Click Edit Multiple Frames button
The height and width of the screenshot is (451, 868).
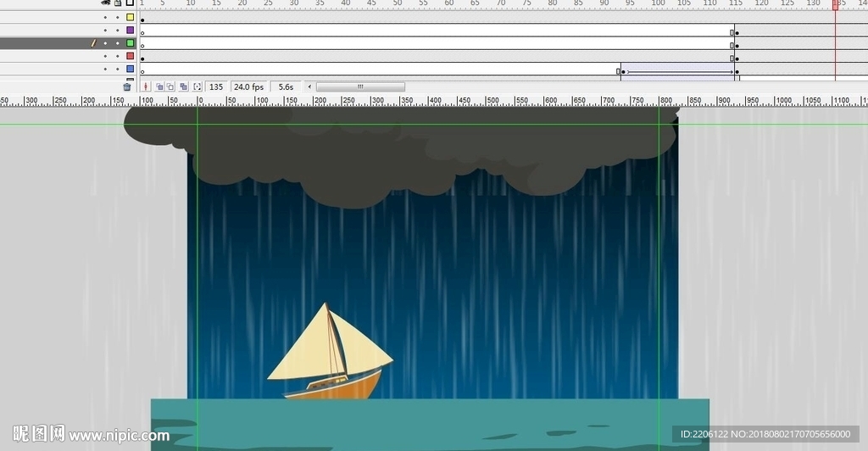tap(183, 86)
